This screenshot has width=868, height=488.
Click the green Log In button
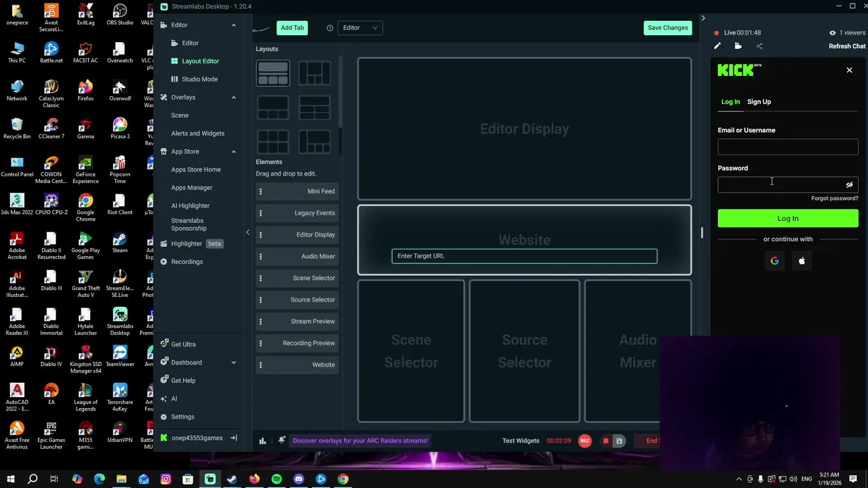pyautogui.click(x=788, y=218)
